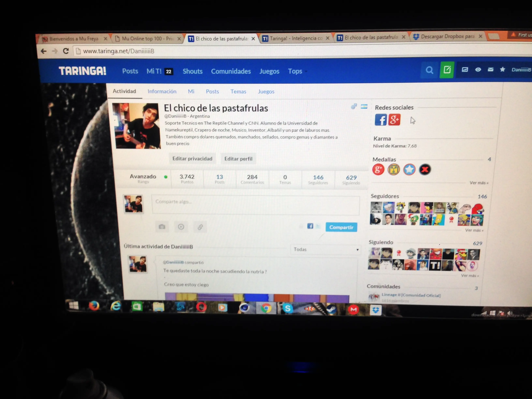This screenshot has width=532, height=399.
Task: Open Shouts in the top navigation
Action: click(x=193, y=71)
